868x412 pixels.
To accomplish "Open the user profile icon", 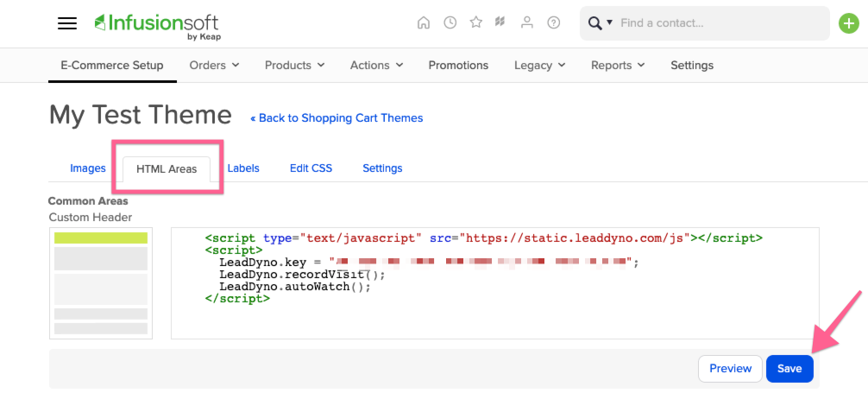I will click(527, 22).
